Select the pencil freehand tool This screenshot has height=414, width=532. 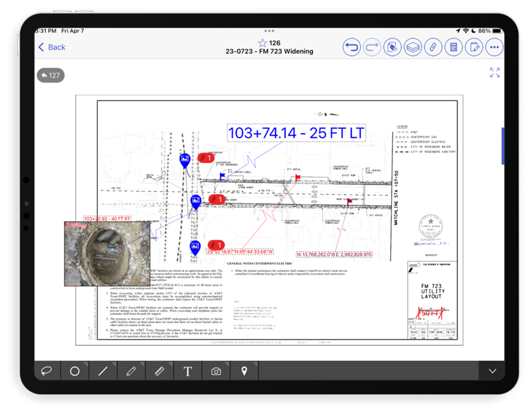[x=131, y=371]
